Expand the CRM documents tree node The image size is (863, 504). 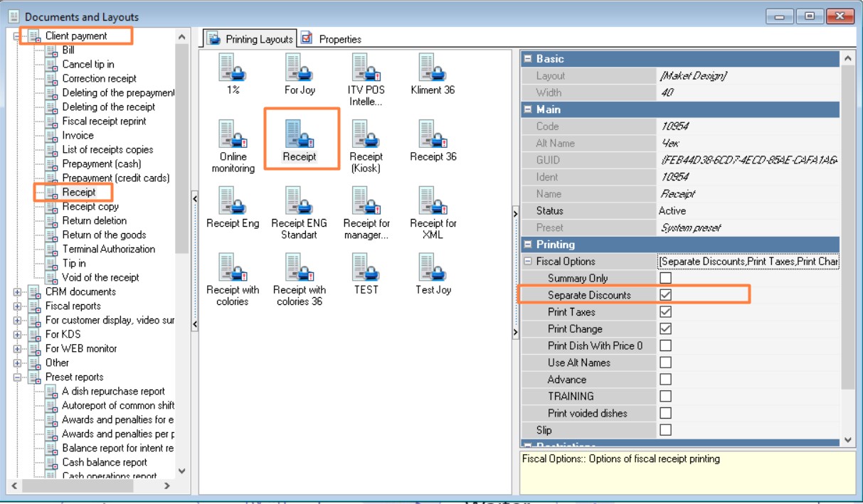tap(17, 291)
